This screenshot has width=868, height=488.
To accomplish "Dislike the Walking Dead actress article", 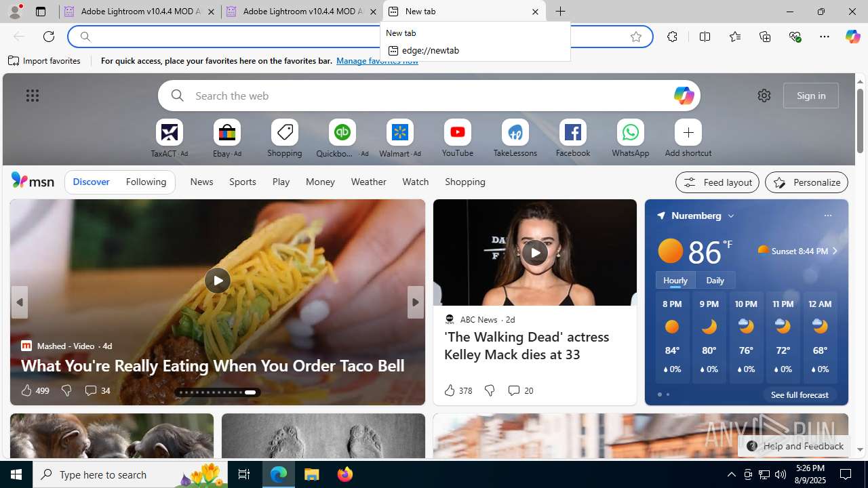I will 490,390.
